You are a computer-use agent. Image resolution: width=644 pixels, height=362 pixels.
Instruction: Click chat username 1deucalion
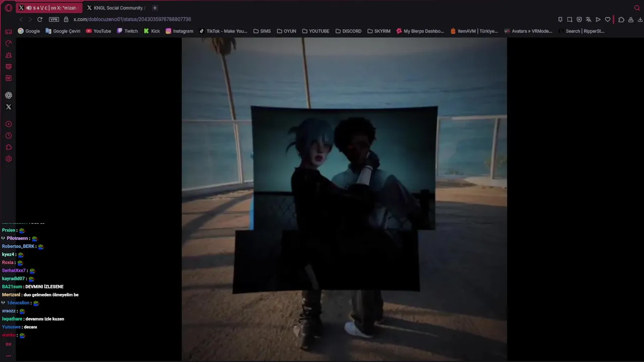tap(18, 303)
